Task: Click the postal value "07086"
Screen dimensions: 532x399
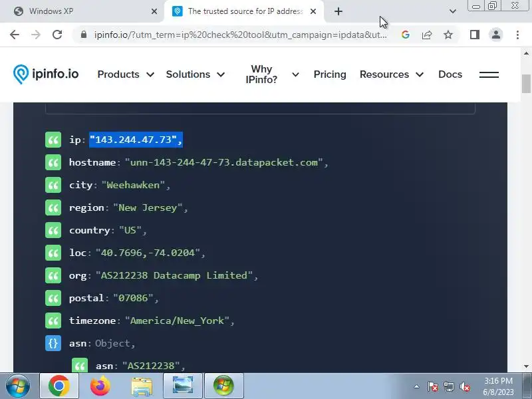Action: (133, 298)
